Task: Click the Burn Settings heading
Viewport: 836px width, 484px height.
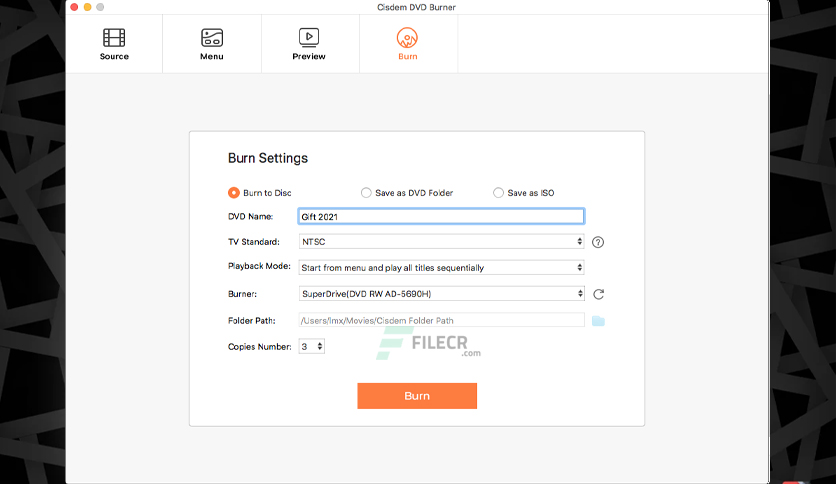Action: click(x=268, y=158)
